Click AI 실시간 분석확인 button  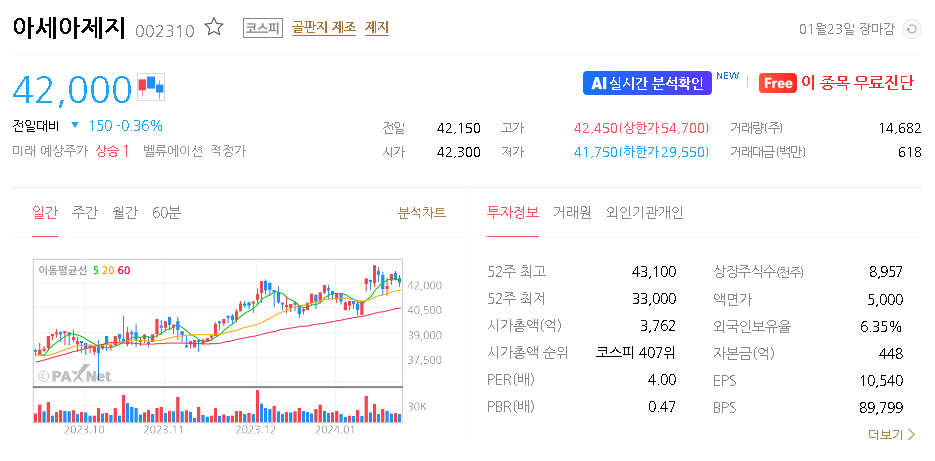click(x=647, y=83)
